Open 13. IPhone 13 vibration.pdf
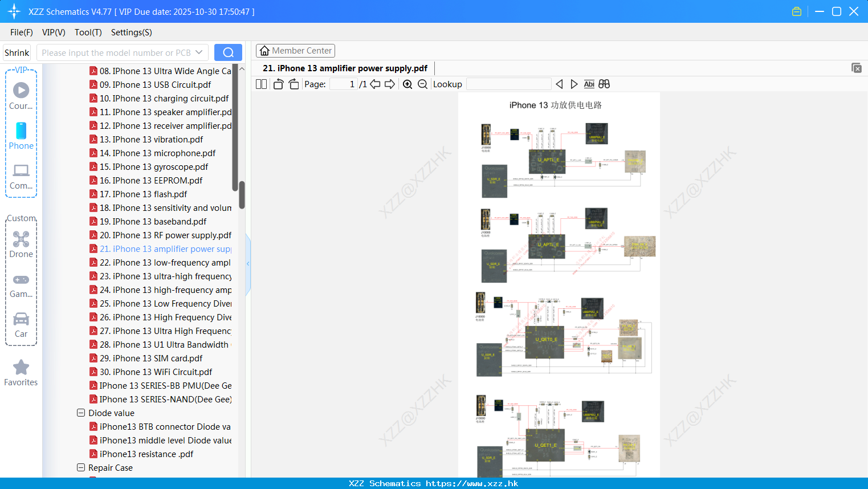Image resolution: width=868 pixels, height=489 pixels. tap(146, 139)
